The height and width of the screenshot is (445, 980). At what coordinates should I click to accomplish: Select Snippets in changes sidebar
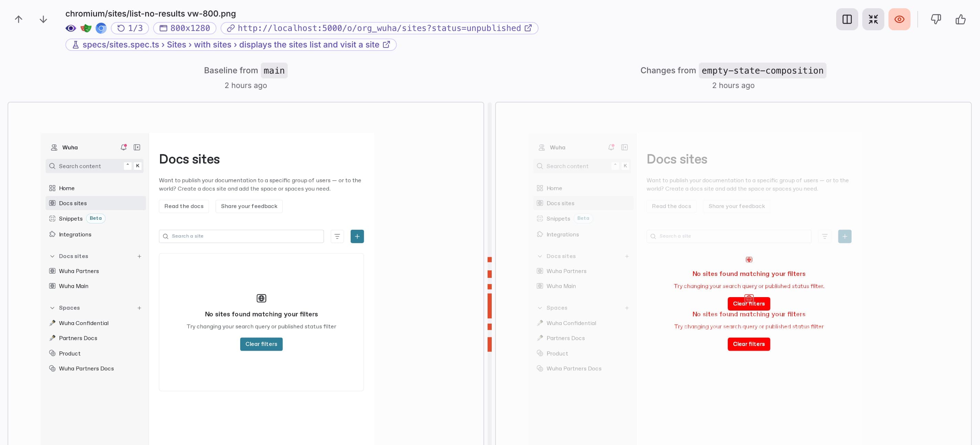click(x=583, y=218)
